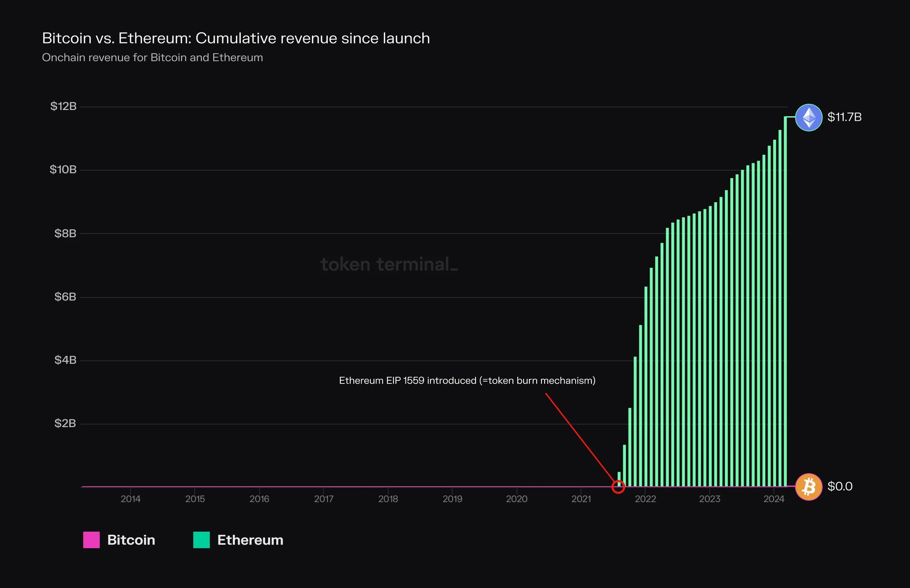Click the 2023 x-axis label

(x=710, y=499)
